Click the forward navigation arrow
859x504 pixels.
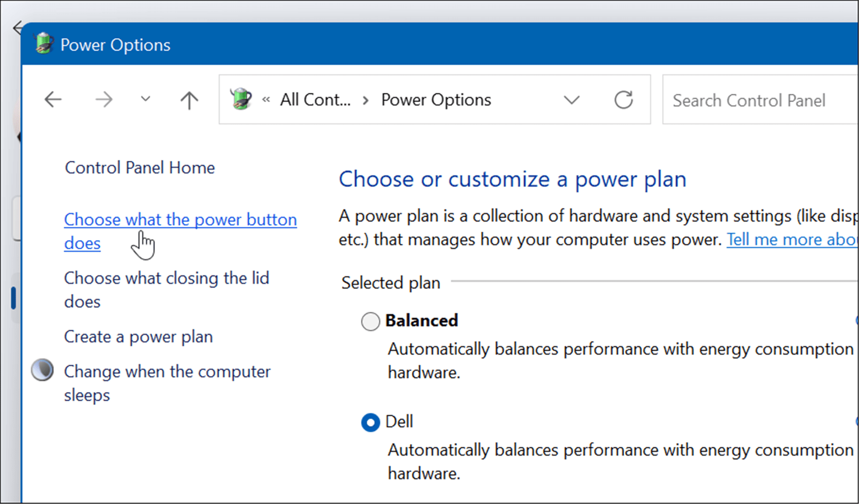click(x=104, y=99)
